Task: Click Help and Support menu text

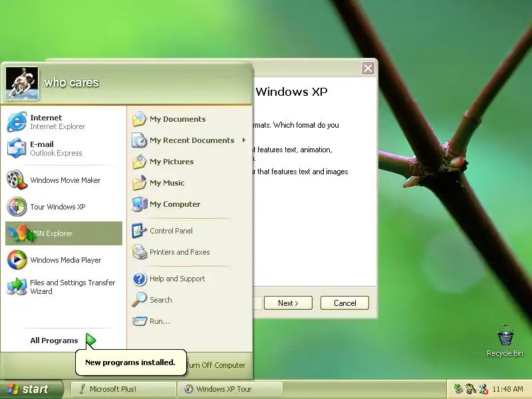Action: coord(177,279)
